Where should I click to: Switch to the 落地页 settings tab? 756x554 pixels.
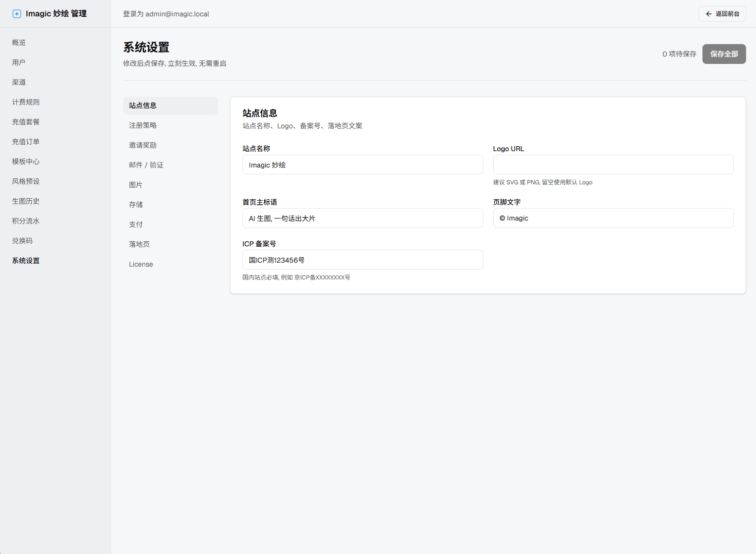171,244
